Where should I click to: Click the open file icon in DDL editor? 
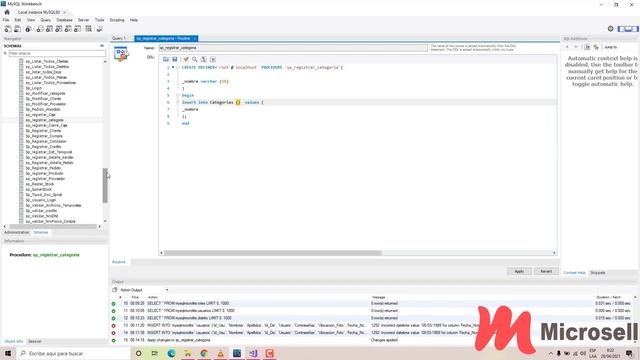tap(166, 59)
